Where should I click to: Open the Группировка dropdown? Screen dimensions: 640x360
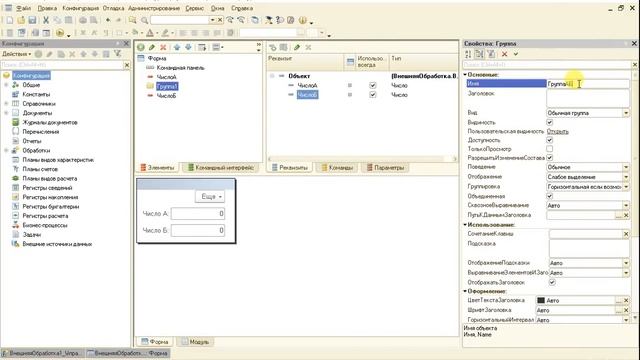coord(626,187)
